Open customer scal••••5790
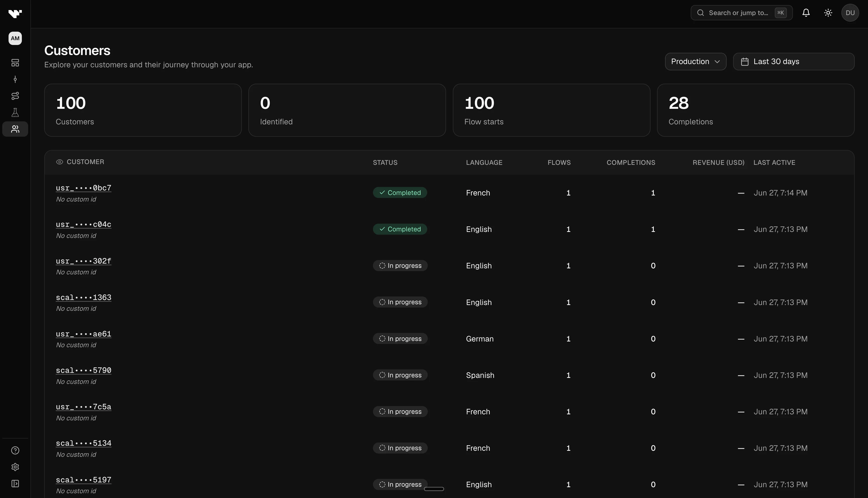This screenshot has width=868, height=498. [x=83, y=371]
